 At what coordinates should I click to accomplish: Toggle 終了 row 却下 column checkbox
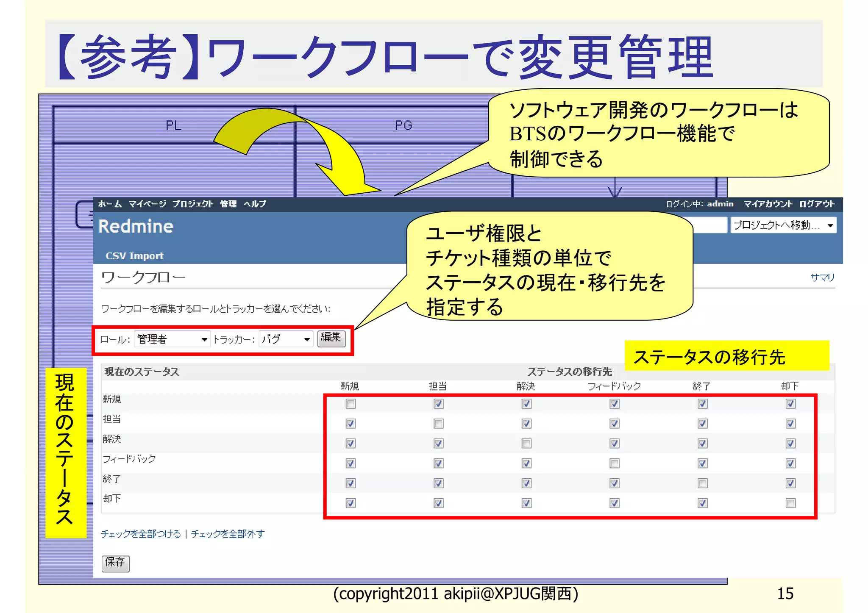(x=790, y=483)
